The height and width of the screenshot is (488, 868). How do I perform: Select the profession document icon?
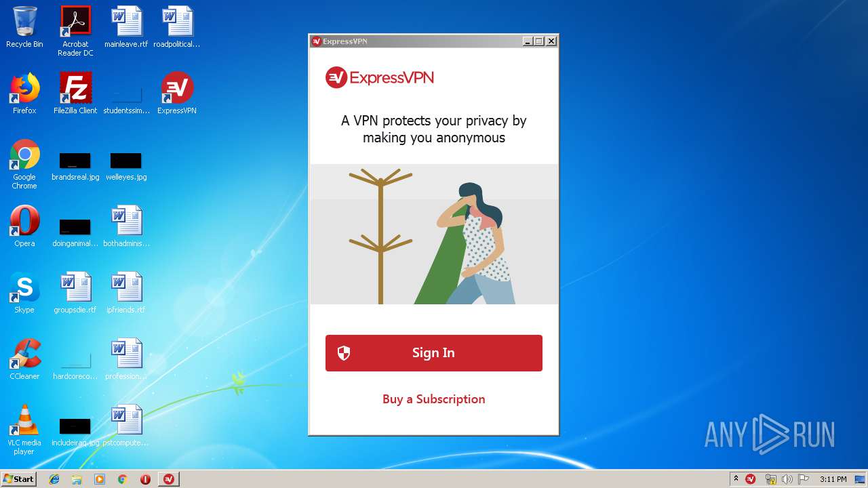[x=126, y=359]
